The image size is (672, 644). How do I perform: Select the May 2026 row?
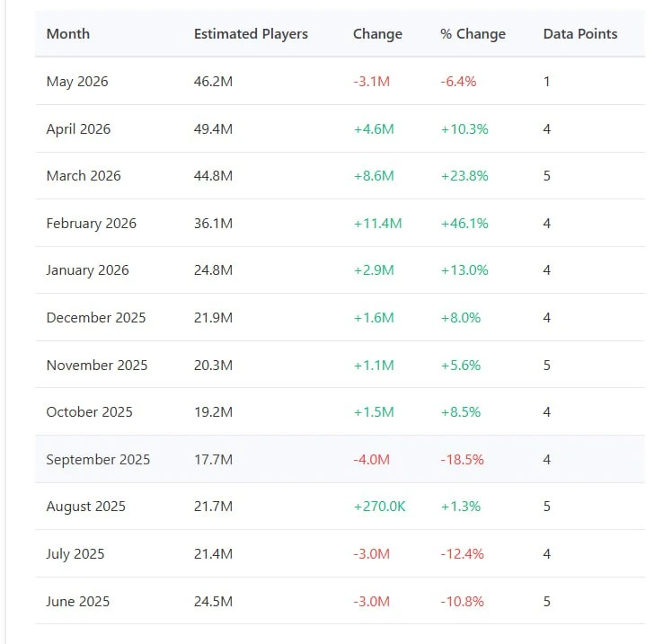(340, 82)
